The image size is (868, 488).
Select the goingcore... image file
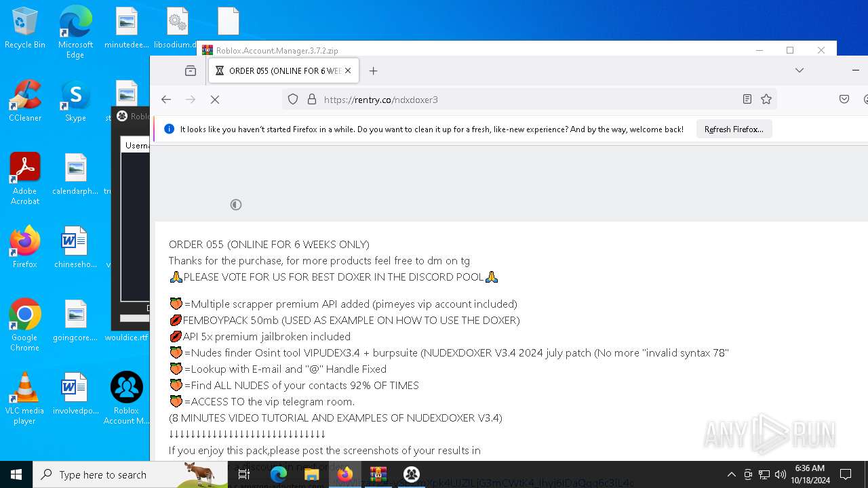75,321
